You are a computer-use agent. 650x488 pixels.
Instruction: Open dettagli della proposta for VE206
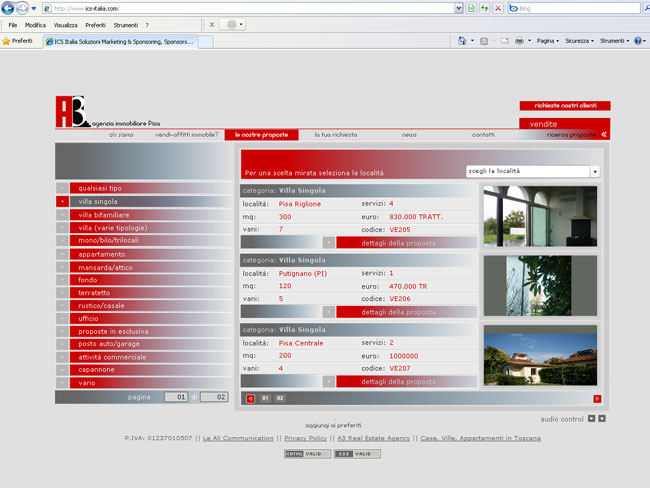[x=406, y=312]
